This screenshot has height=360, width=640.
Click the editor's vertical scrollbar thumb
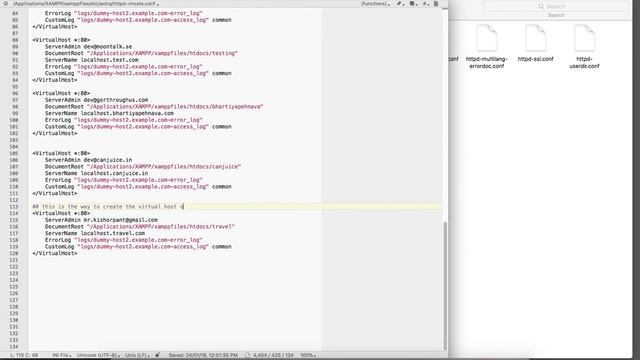pos(445,286)
